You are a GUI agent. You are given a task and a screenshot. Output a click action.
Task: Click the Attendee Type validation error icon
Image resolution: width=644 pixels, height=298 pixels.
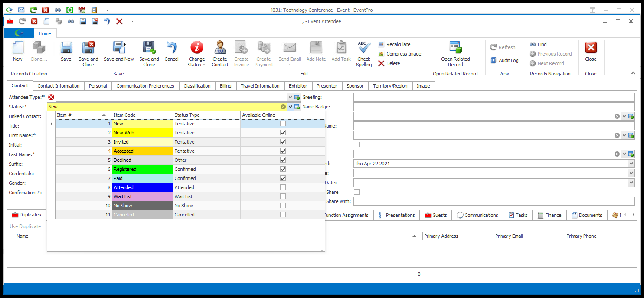click(51, 97)
